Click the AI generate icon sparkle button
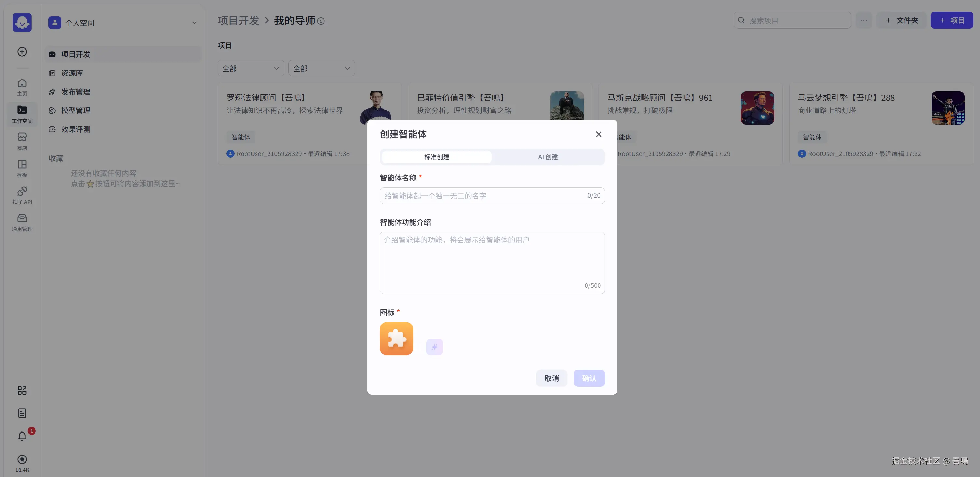Viewport: 980px width, 477px height. [x=435, y=347]
